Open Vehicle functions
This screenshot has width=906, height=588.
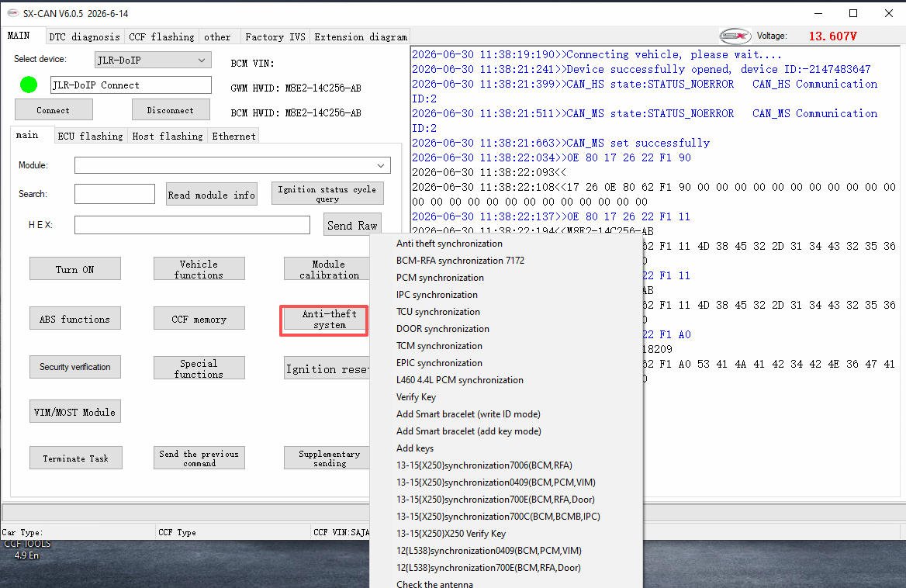pos(199,269)
